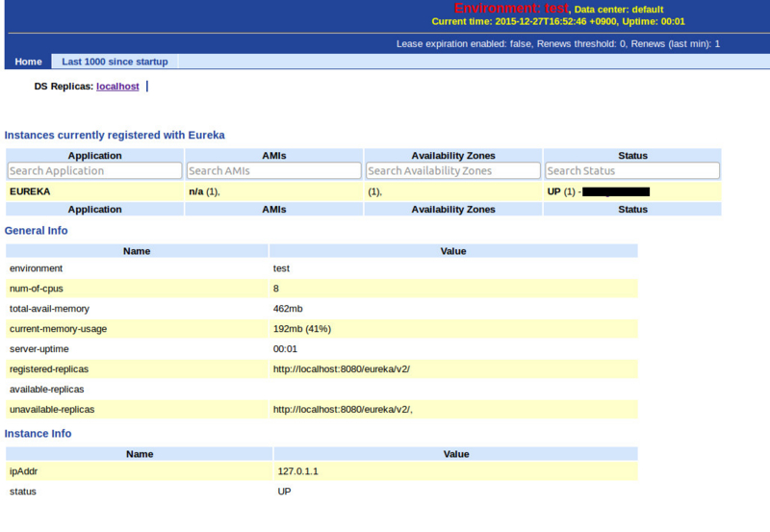The width and height of the screenshot is (770, 532).
Task: Follow the localhost DS replica link
Action: tap(117, 87)
